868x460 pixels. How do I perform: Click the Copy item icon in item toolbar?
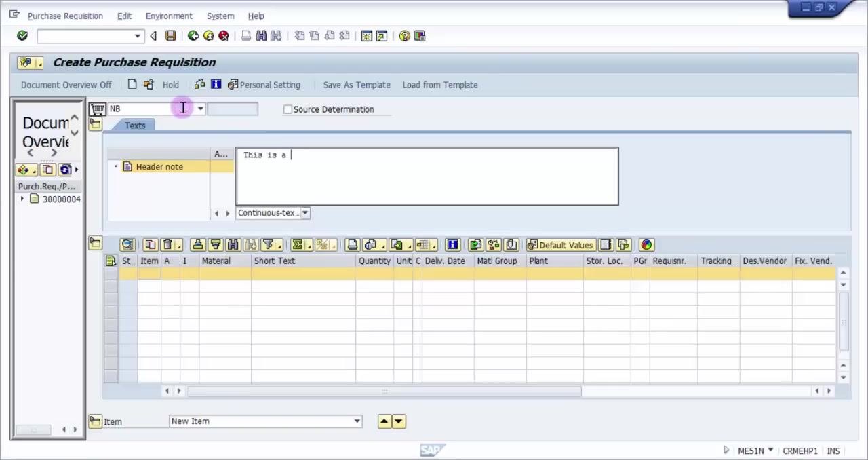click(x=150, y=245)
